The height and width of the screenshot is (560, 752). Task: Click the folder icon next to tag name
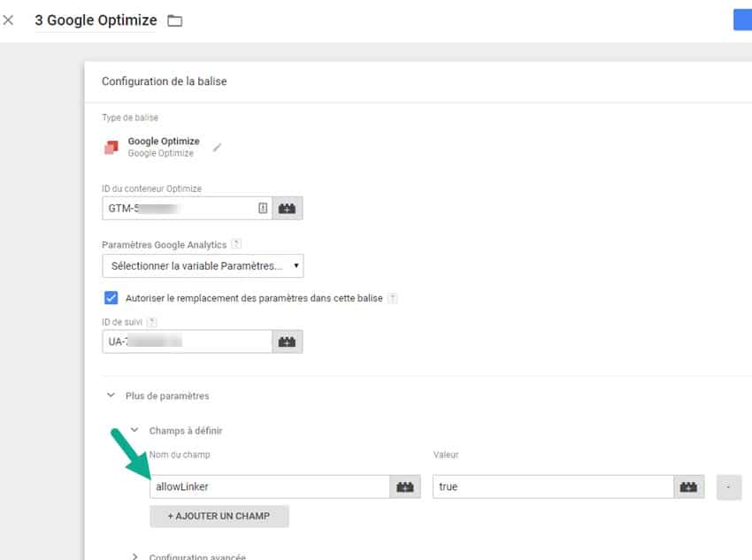click(174, 20)
